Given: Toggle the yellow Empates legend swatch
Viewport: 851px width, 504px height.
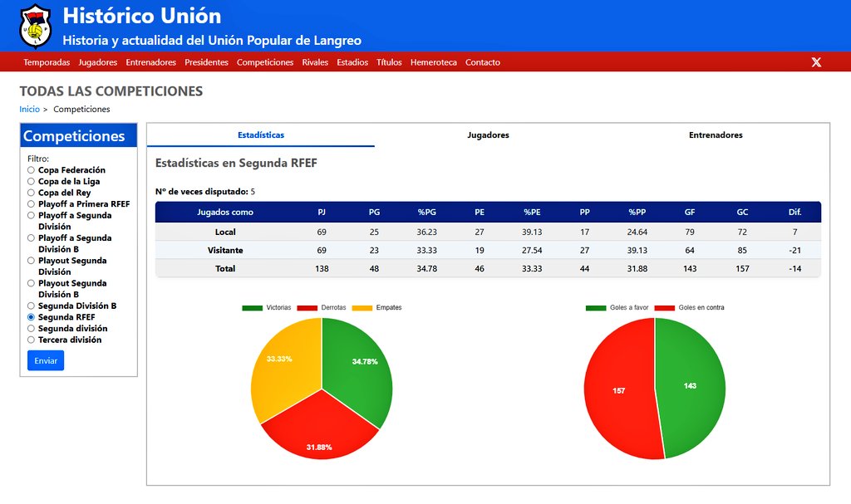Looking at the screenshot, I should click(362, 307).
